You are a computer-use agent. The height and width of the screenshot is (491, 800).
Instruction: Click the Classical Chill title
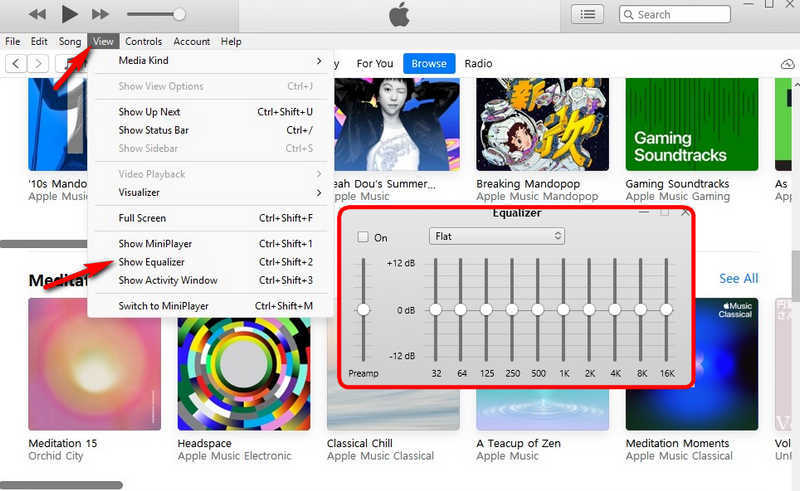(x=360, y=443)
